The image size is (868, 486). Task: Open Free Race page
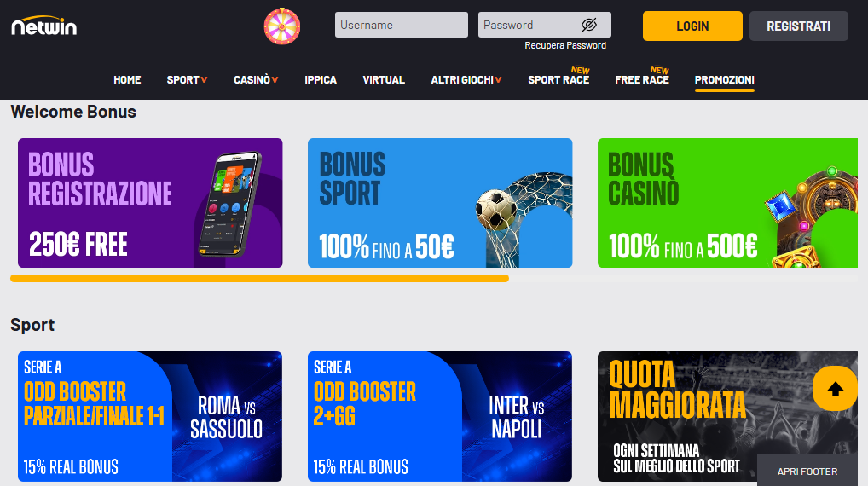pos(642,79)
